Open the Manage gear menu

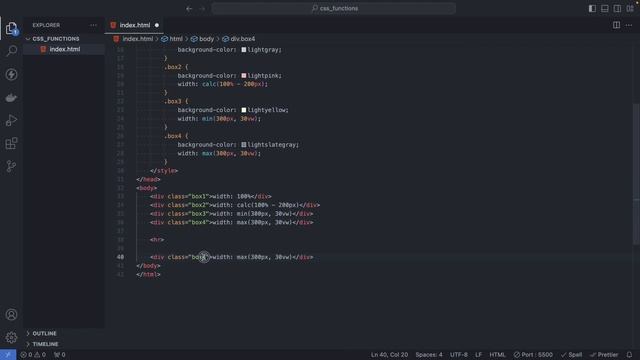pyautogui.click(x=11, y=338)
